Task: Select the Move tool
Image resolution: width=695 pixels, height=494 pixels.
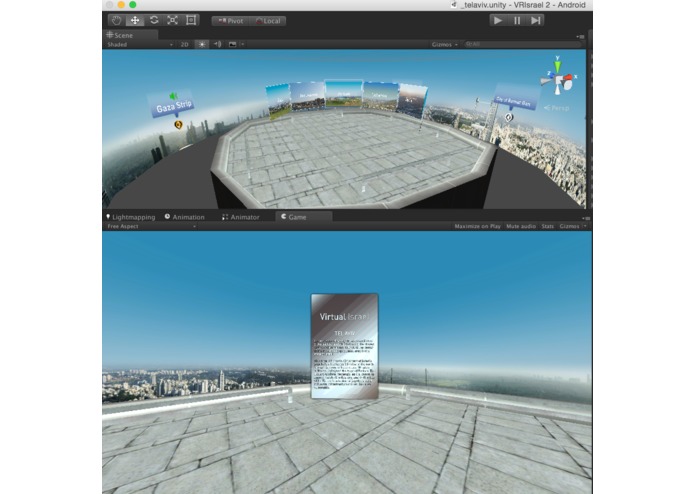Action: [x=135, y=20]
